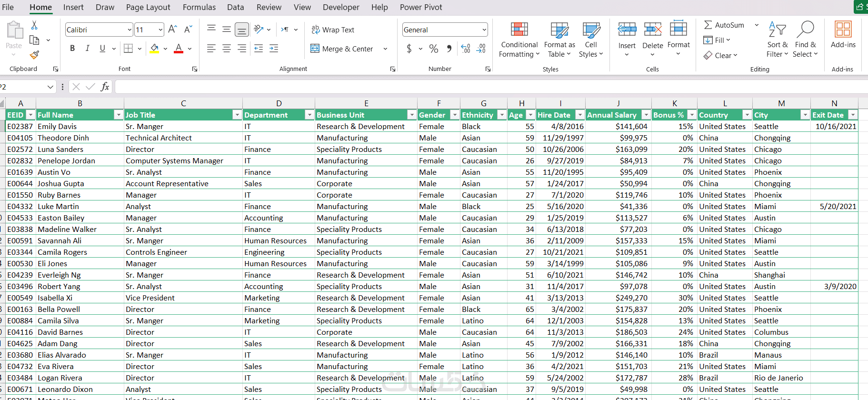Select cell with Rio de Janerio
Image resolution: width=868 pixels, height=400 pixels.
point(781,378)
